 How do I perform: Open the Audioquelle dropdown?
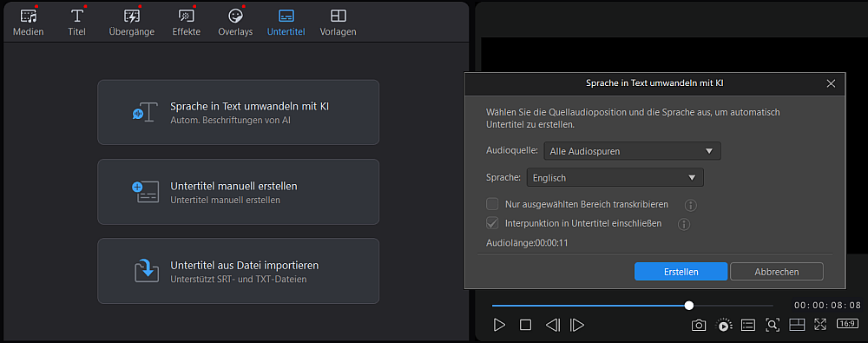tap(632, 151)
